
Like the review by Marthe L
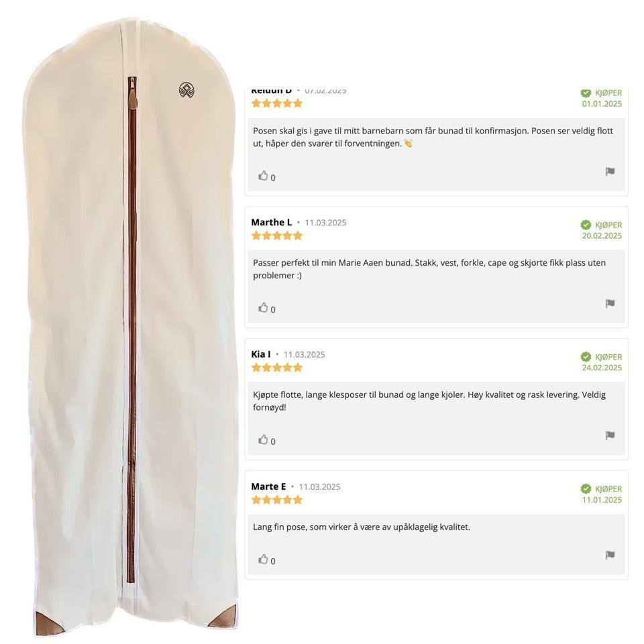click(263, 308)
